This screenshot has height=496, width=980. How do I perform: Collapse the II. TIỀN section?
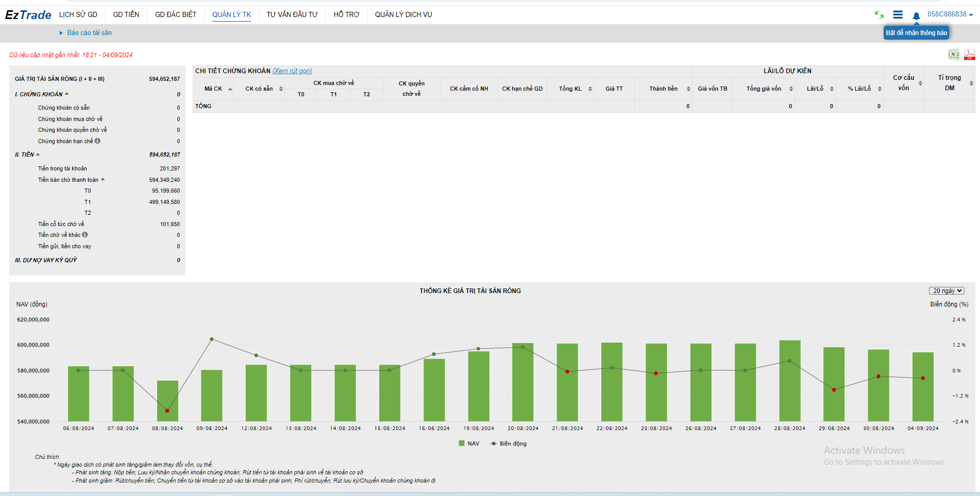38,154
